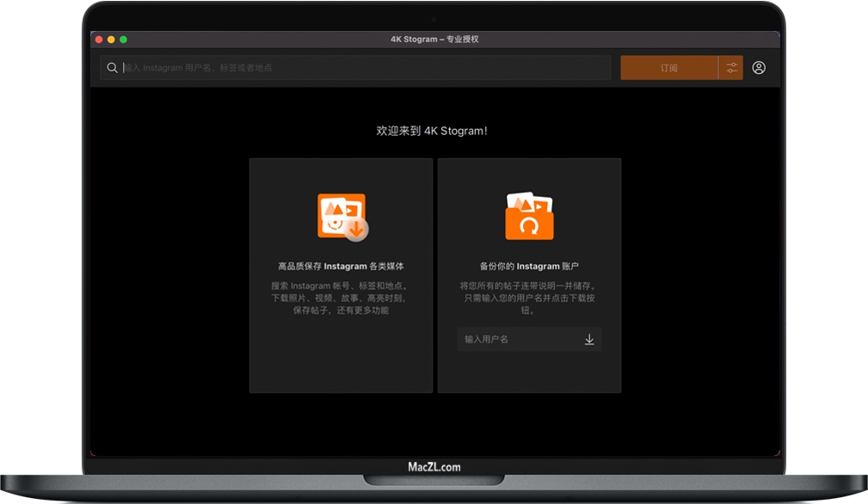Click the orange save-media icon with download arrow
The height and width of the screenshot is (504, 868).
coord(342,216)
